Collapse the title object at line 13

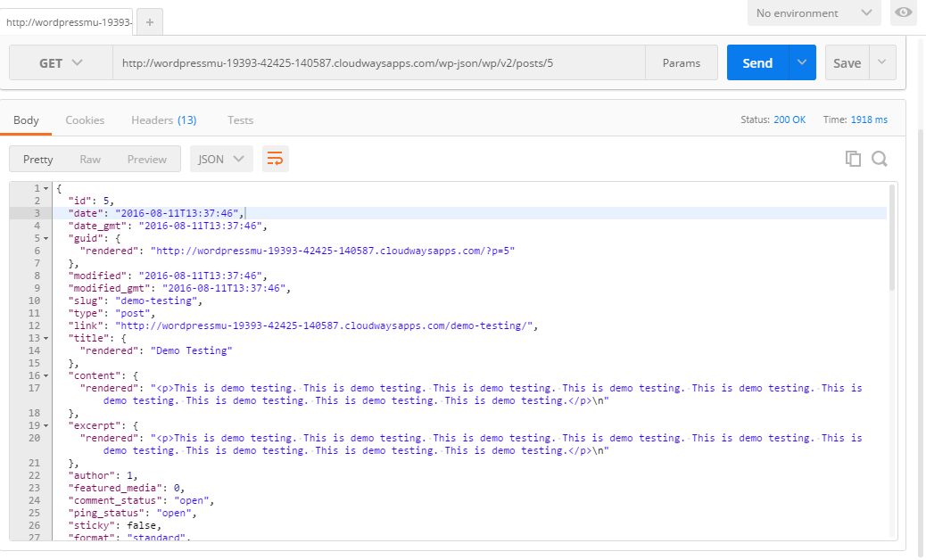pos(46,338)
